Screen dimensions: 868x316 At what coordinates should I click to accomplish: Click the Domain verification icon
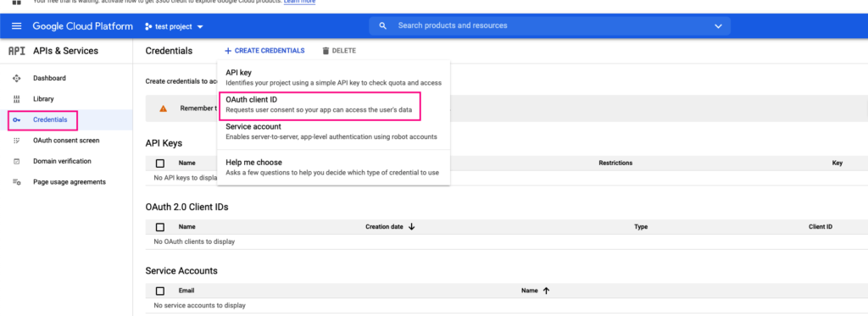tap(17, 162)
